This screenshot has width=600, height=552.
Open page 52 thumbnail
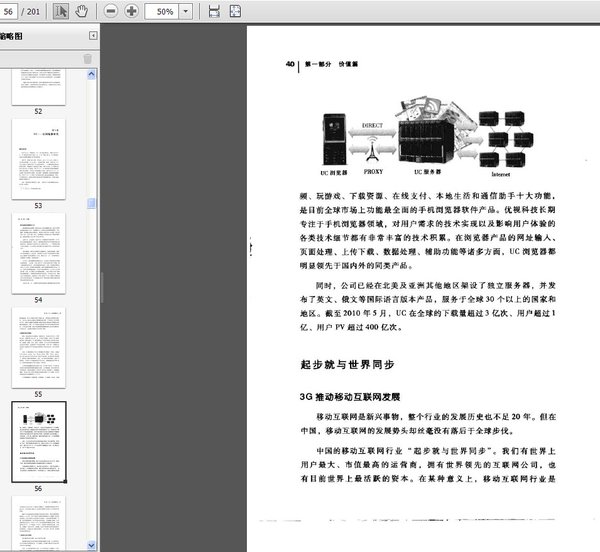click(x=38, y=87)
